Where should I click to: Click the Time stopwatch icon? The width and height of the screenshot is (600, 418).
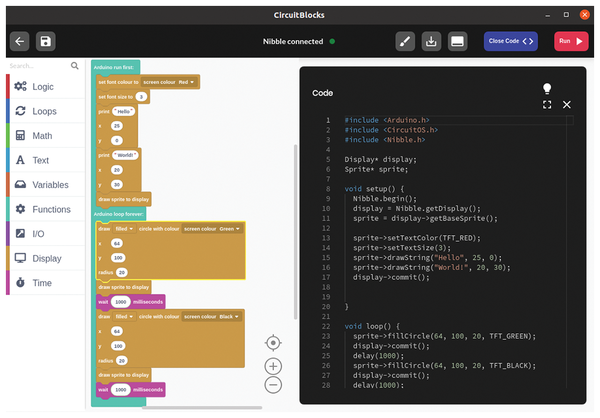coord(20,282)
